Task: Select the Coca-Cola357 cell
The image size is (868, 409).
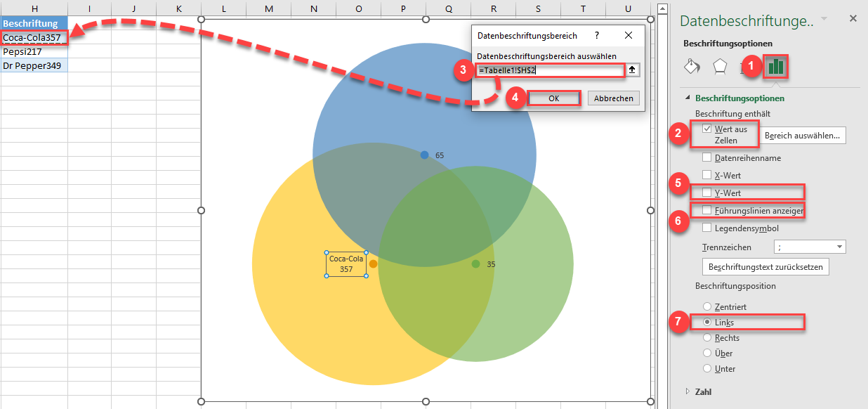Action: point(34,37)
